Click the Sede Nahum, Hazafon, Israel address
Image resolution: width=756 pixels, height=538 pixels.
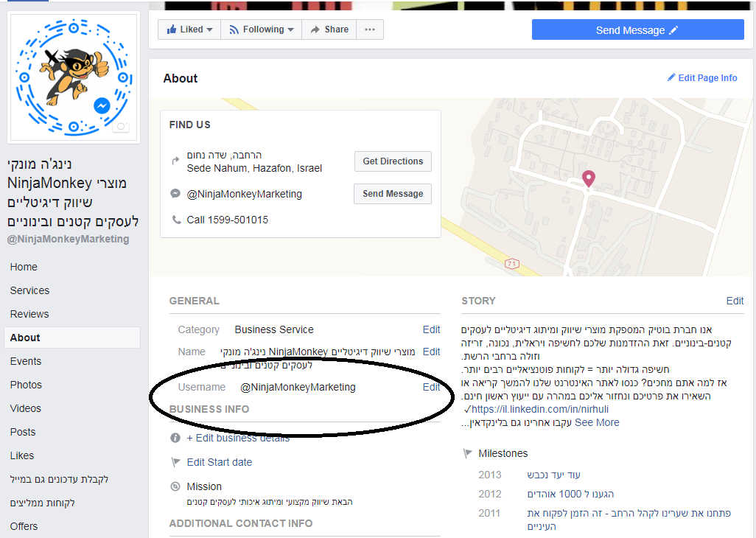pos(254,168)
